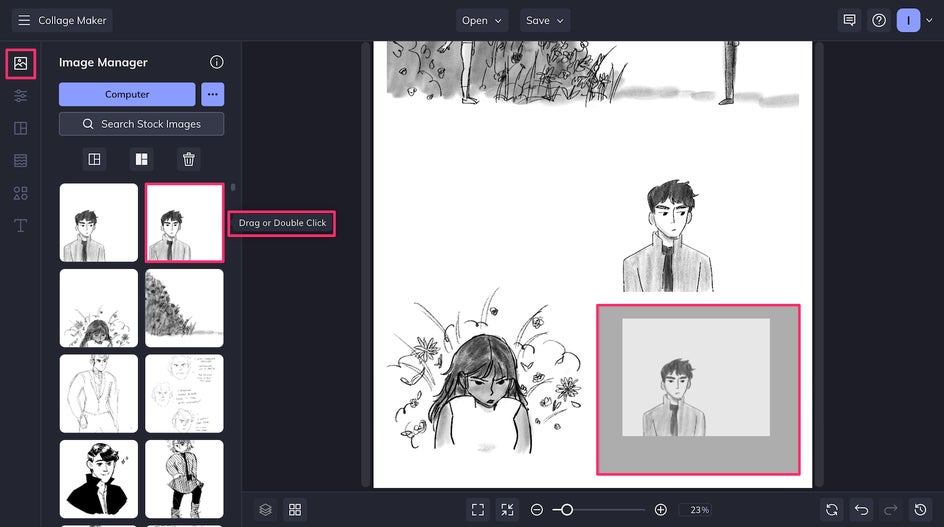
Task: Zoom in with the plus button
Action: (x=660, y=510)
